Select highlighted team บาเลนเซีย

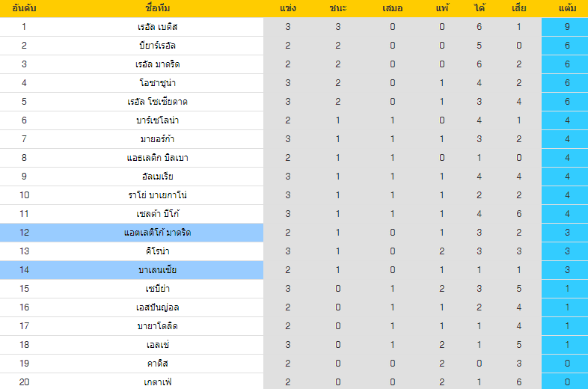click(x=158, y=270)
